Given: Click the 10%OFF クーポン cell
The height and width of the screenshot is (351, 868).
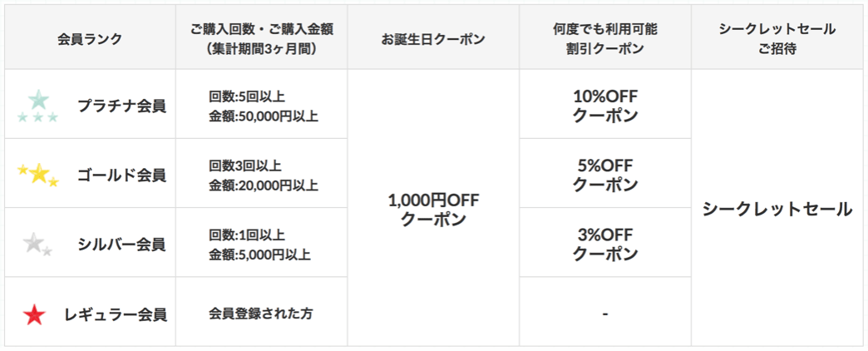Looking at the screenshot, I should pos(605,106).
